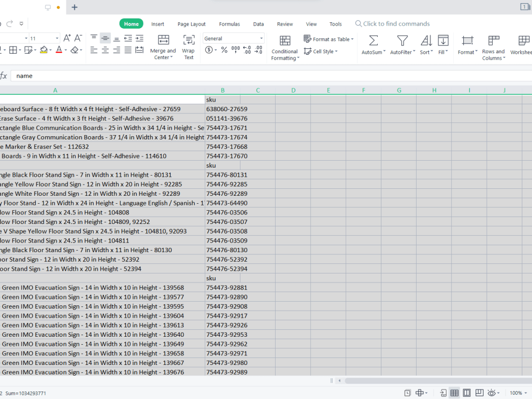Image resolution: width=532 pixels, height=399 pixels.
Task: Click the Format as Table button
Action: (329, 39)
